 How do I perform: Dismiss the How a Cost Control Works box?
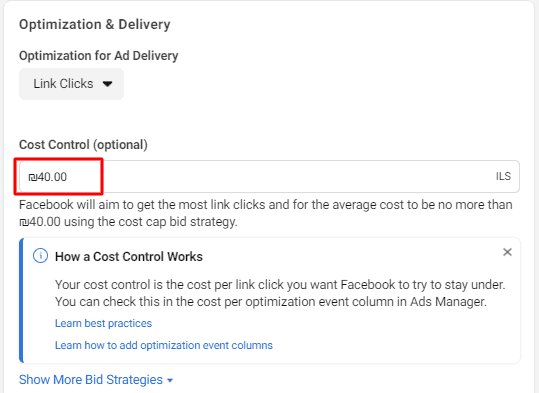[507, 252]
